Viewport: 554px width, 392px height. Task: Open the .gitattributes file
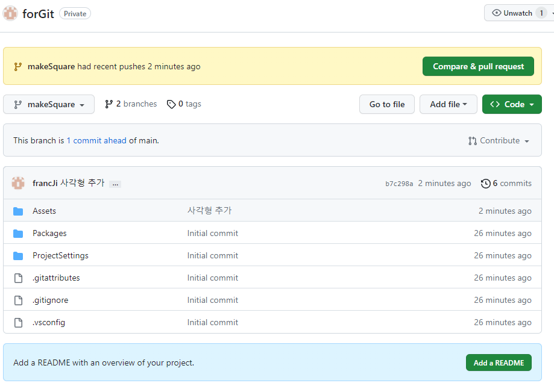click(x=56, y=278)
